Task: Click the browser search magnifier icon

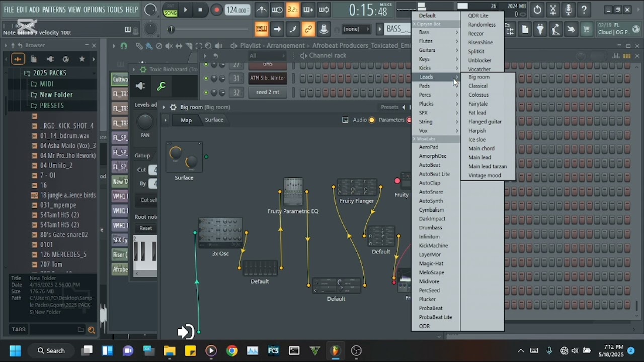Action: pos(91,330)
